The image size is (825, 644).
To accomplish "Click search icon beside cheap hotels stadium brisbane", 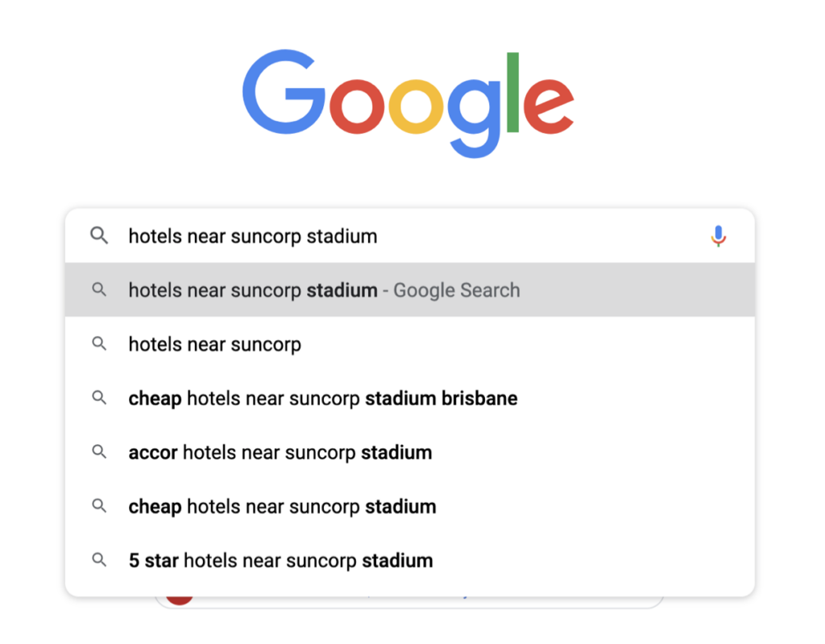I will pos(99,398).
